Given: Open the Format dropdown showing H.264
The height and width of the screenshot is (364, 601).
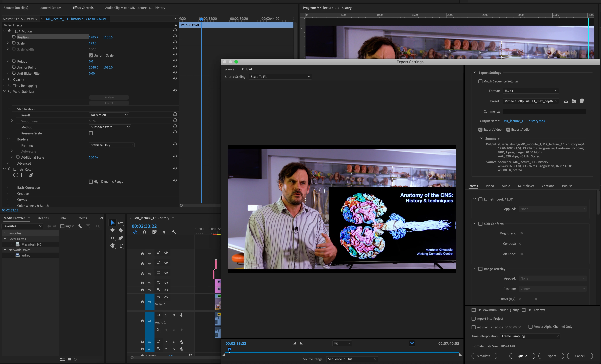Looking at the screenshot, I should pyautogui.click(x=531, y=91).
